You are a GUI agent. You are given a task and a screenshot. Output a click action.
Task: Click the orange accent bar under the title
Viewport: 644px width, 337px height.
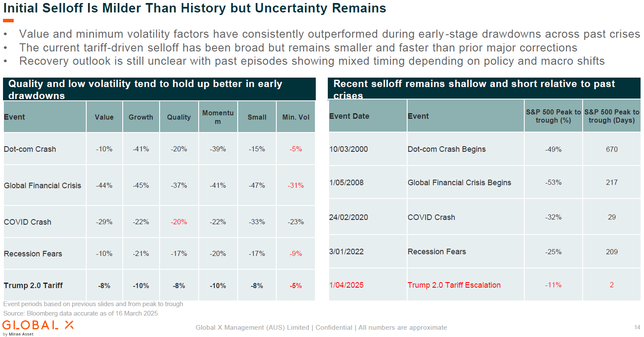[8, 21]
